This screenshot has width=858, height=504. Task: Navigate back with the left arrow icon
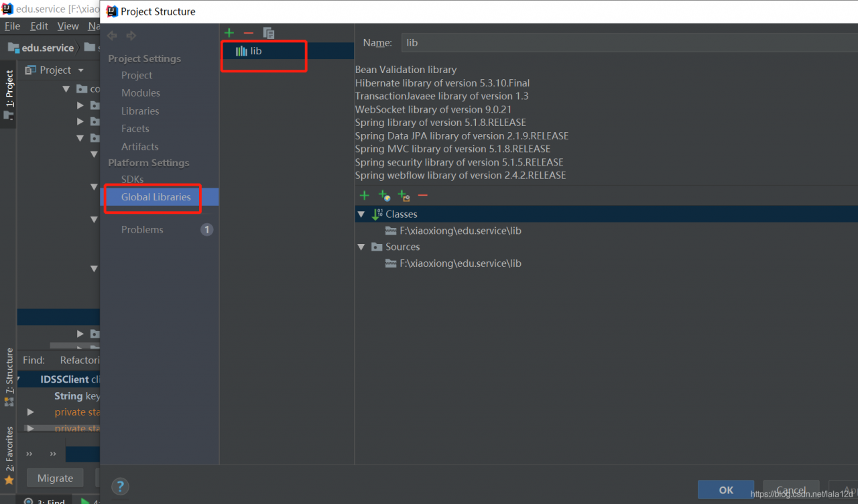coord(113,36)
